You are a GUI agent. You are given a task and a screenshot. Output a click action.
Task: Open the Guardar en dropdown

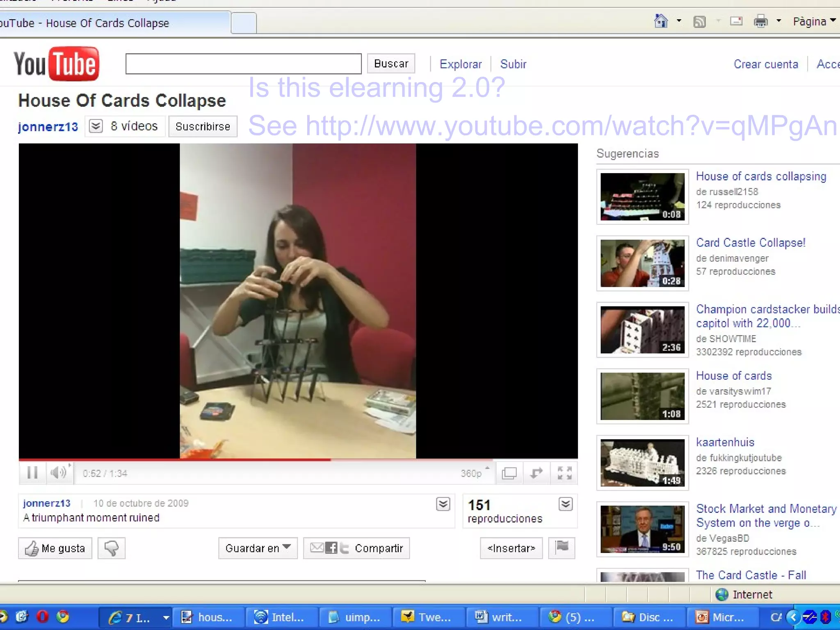[258, 548]
